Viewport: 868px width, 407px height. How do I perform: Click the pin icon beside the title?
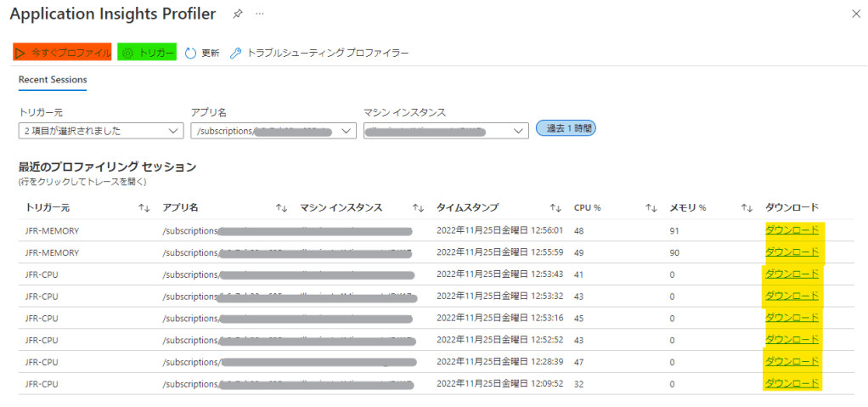click(237, 14)
